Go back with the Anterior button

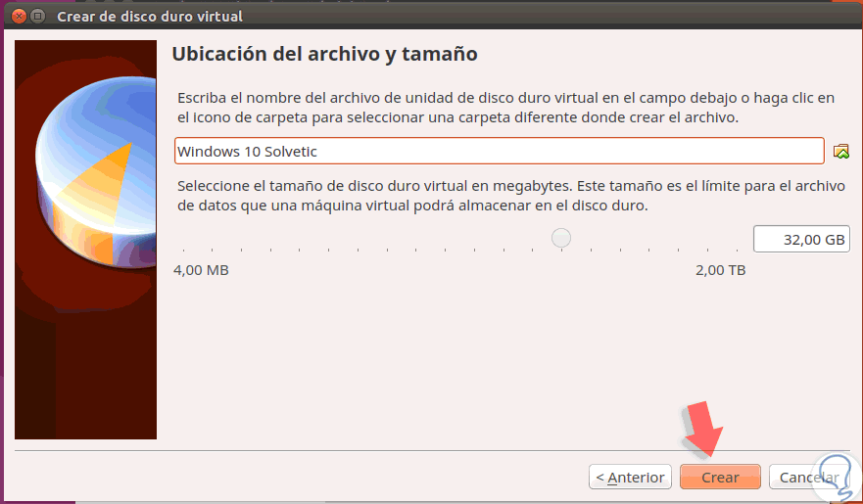click(x=631, y=478)
